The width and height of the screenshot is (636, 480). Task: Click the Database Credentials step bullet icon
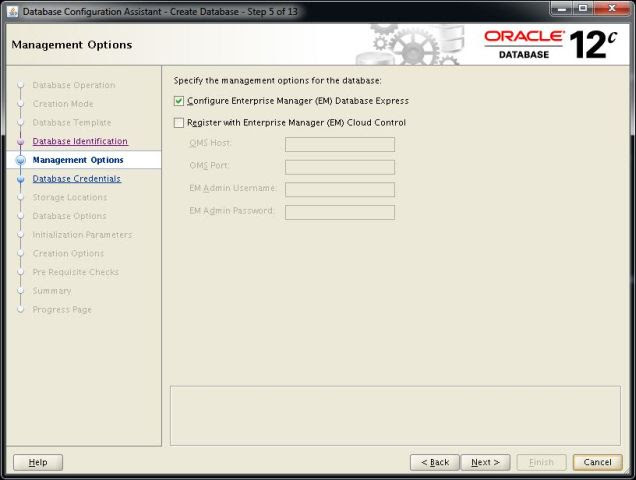tap(21, 179)
